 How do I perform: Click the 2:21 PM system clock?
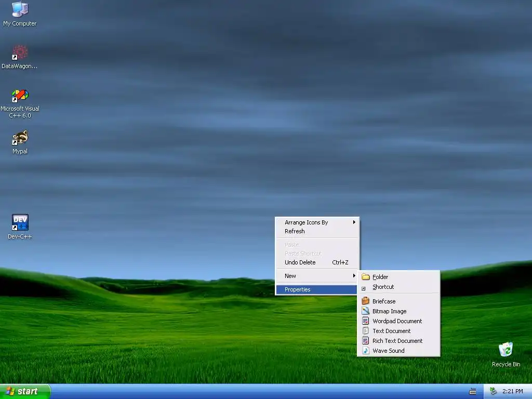(512, 391)
